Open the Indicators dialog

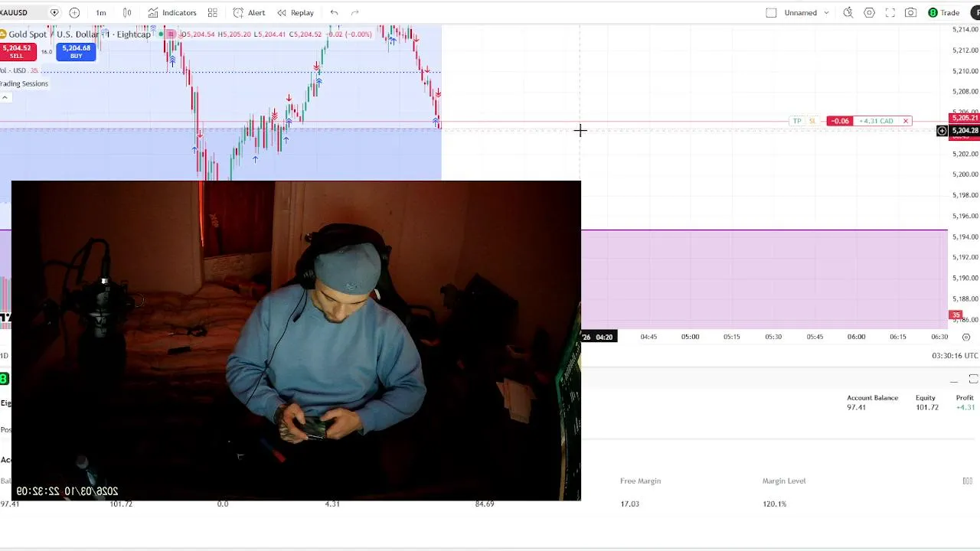coord(172,12)
